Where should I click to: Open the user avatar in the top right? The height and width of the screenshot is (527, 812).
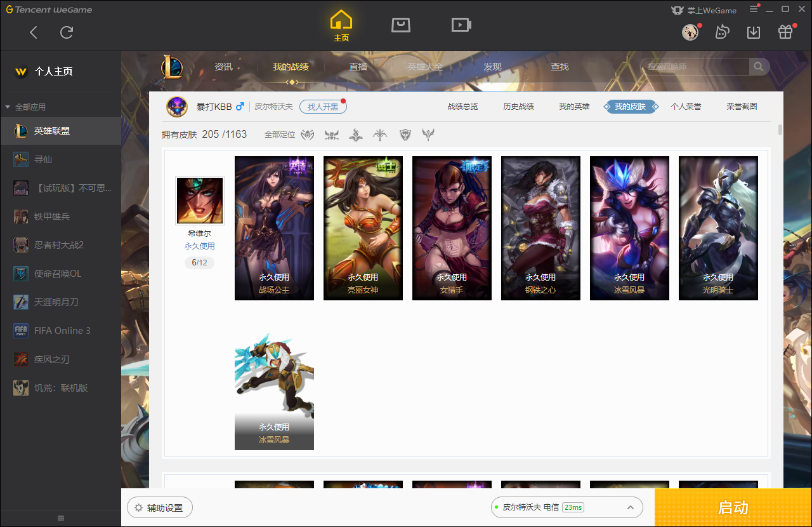click(x=690, y=32)
